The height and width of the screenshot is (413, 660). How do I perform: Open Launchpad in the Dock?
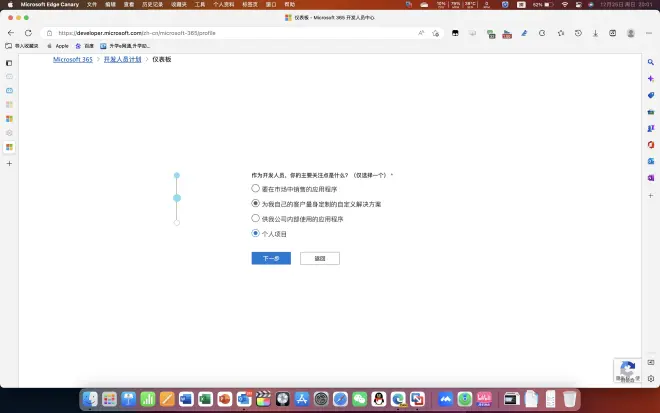click(x=109, y=399)
